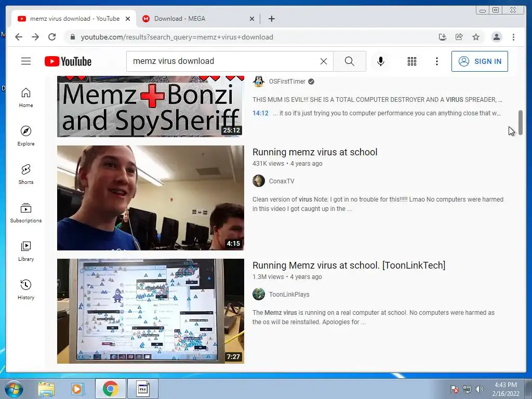Click '431K views' text under ConaxTV video
The image size is (532, 399).
click(268, 164)
